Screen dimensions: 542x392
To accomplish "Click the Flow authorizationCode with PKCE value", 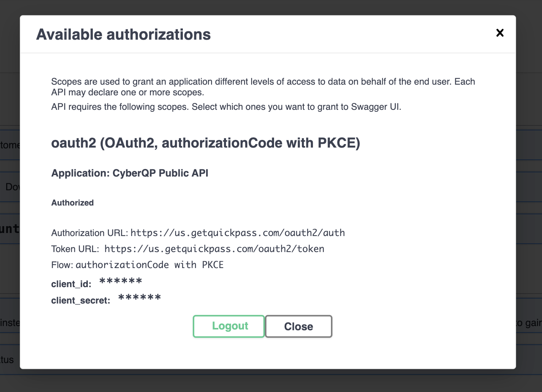I will tap(150, 265).
